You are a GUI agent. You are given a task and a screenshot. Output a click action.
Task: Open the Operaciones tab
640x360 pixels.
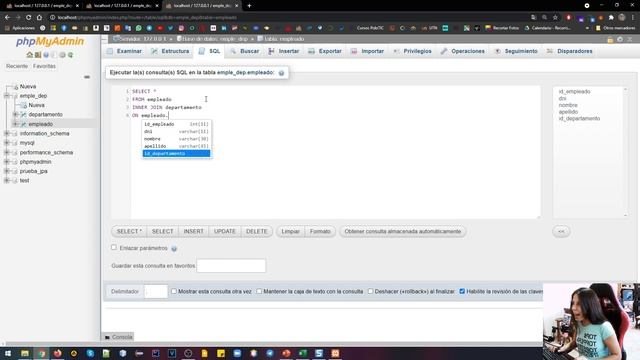(463, 51)
